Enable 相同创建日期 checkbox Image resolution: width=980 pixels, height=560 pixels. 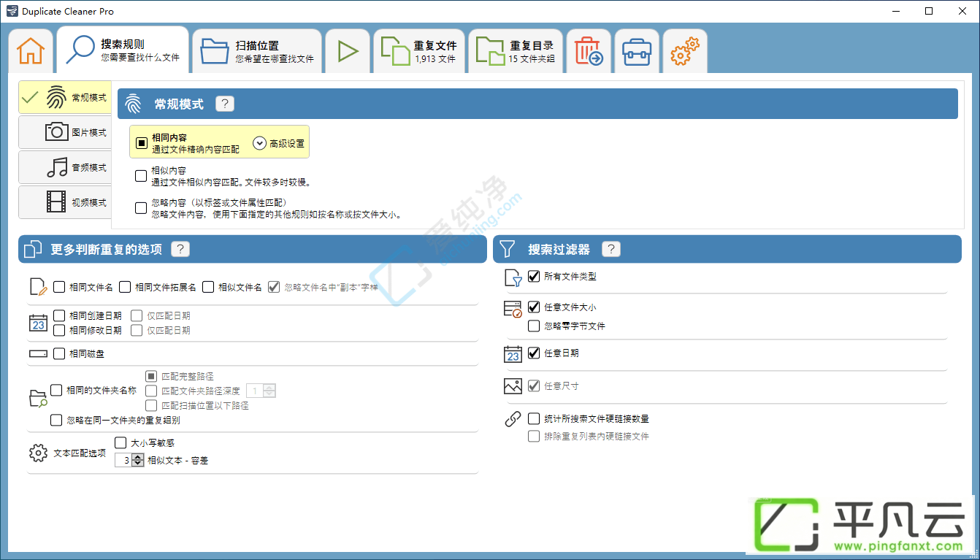(x=59, y=315)
